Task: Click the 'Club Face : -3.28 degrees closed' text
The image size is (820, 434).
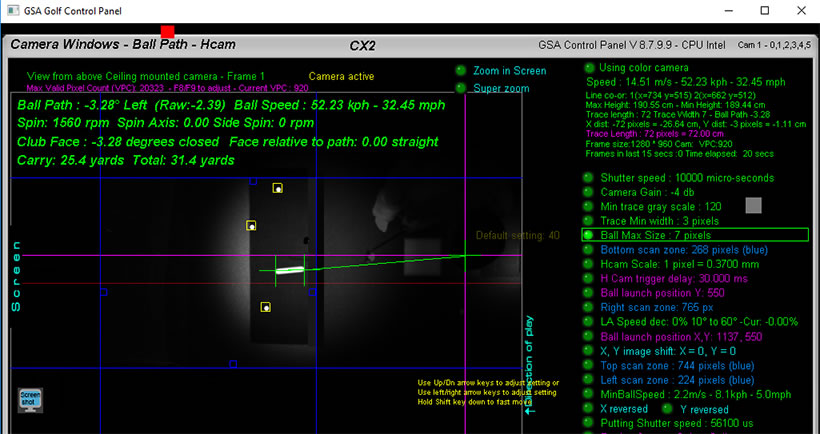Action: 118,142
